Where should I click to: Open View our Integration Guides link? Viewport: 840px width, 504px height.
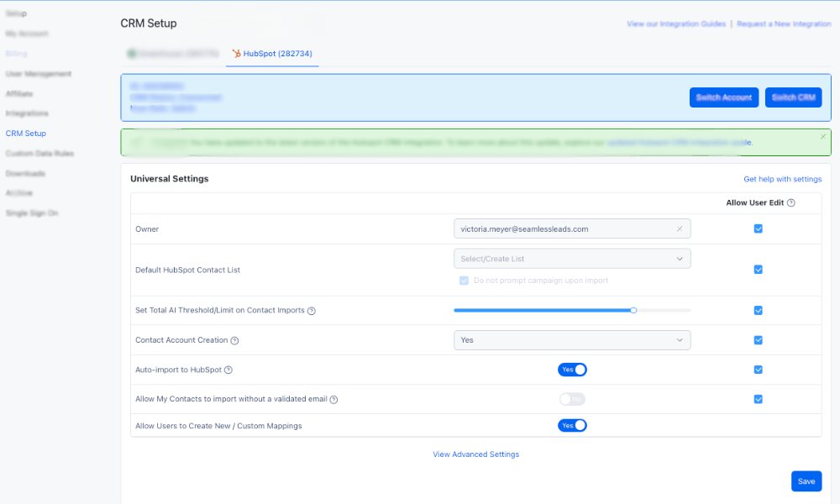click(x=676, y=24)
